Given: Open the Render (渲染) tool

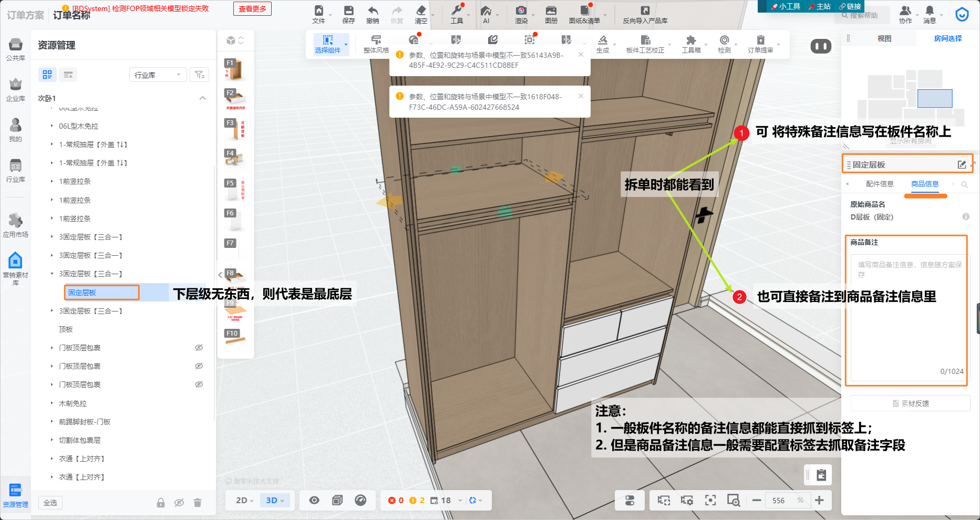Looking at the screenshot, I should tap(521, 11).
